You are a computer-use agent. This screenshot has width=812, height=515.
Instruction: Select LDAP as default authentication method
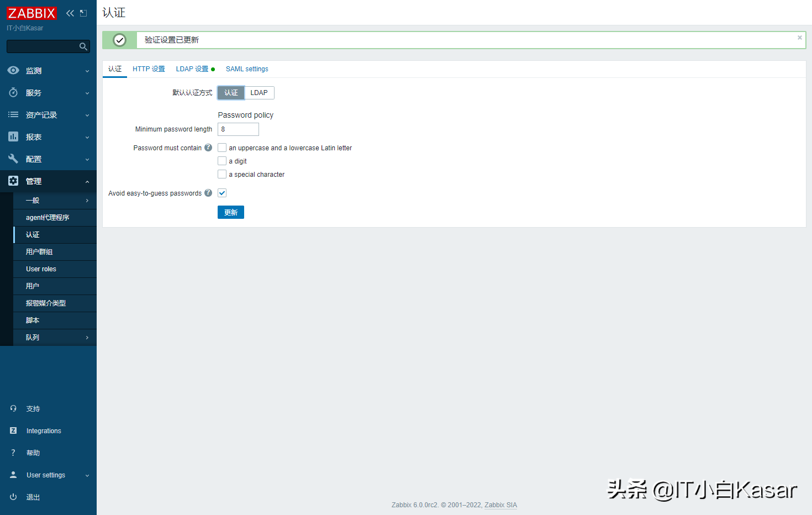tap(259, 93)
